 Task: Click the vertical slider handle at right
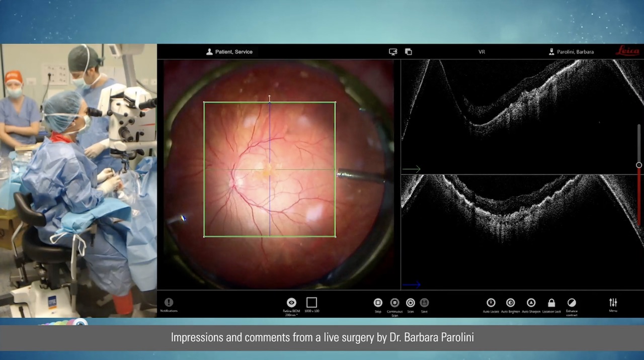(639, 165)
